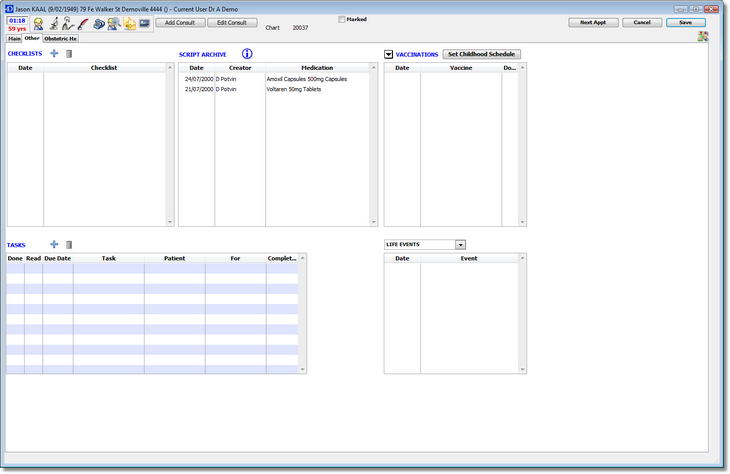Image resolution: width=730 pixels, height=474 pixels.
Task: Switch to the Main tab
Action: [14, 39]
